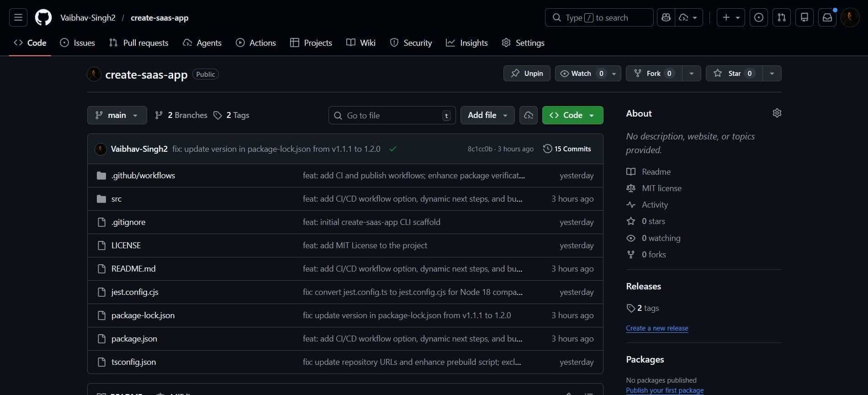Open the .github/workflows folder
This screenshot has height=395, width=868.
click(x=143, y=176)
